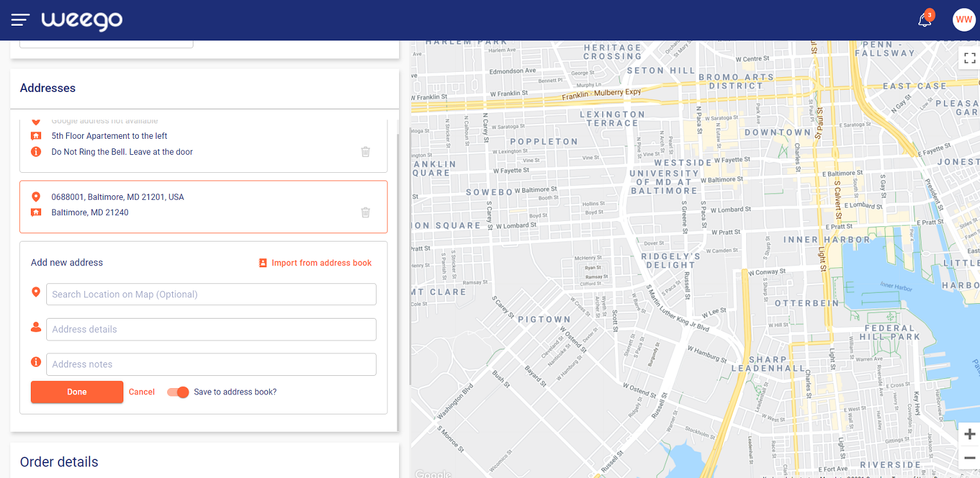Click the address book icon beside Import
The image size is (980, 478).
click(263, 263)
